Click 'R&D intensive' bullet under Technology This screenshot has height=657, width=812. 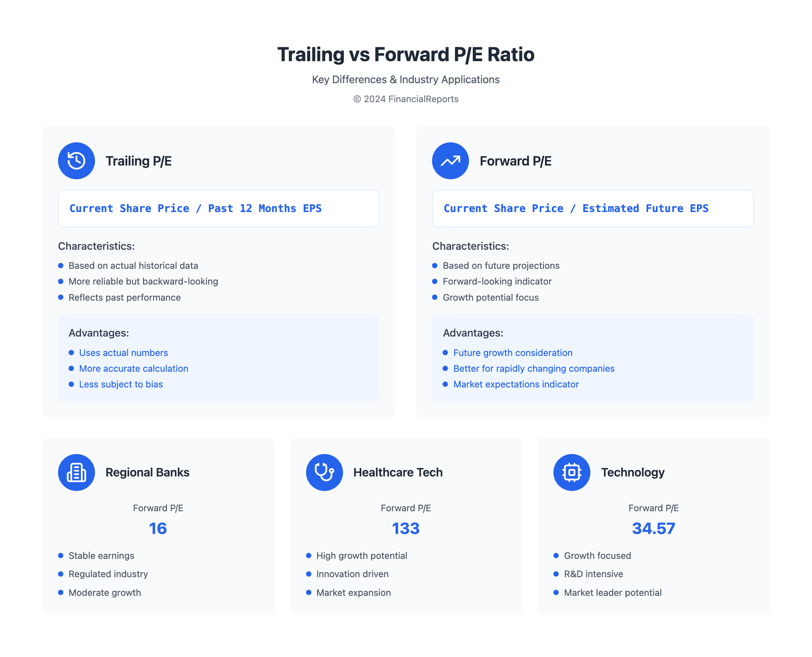coord(593,574)
